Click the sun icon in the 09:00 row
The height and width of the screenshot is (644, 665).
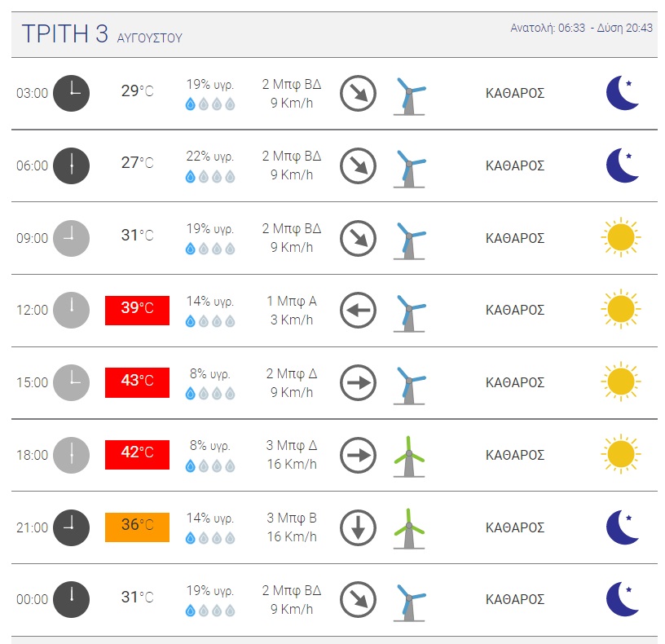click(621, 237)
